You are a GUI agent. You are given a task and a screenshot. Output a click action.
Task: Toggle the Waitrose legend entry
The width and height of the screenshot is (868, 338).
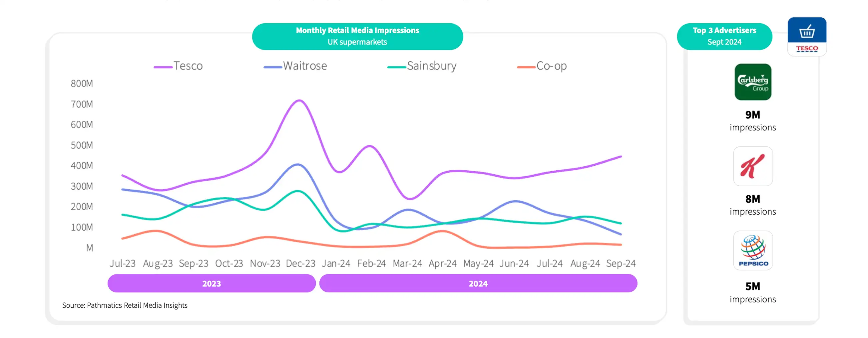(x=295, y=66)
